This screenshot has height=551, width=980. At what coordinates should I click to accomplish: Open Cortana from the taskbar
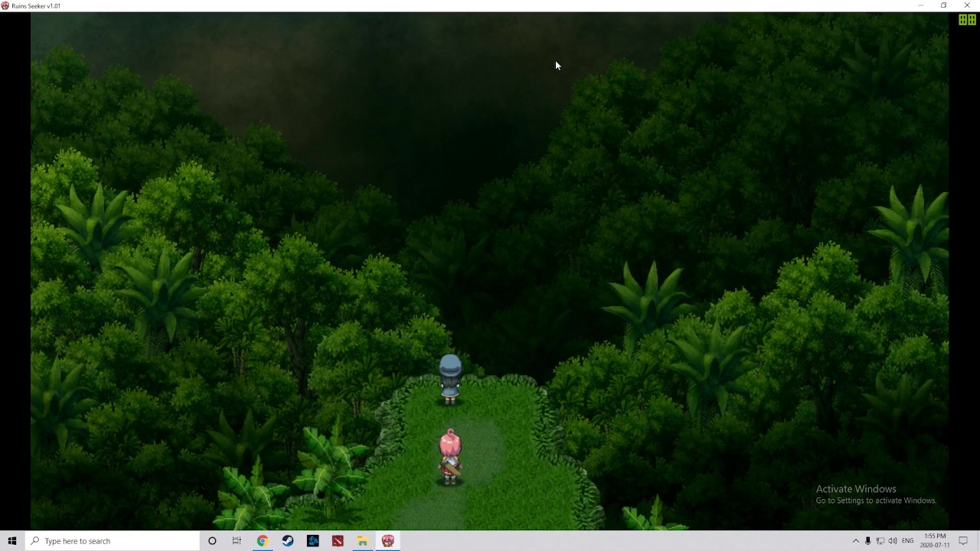[212, 541]
